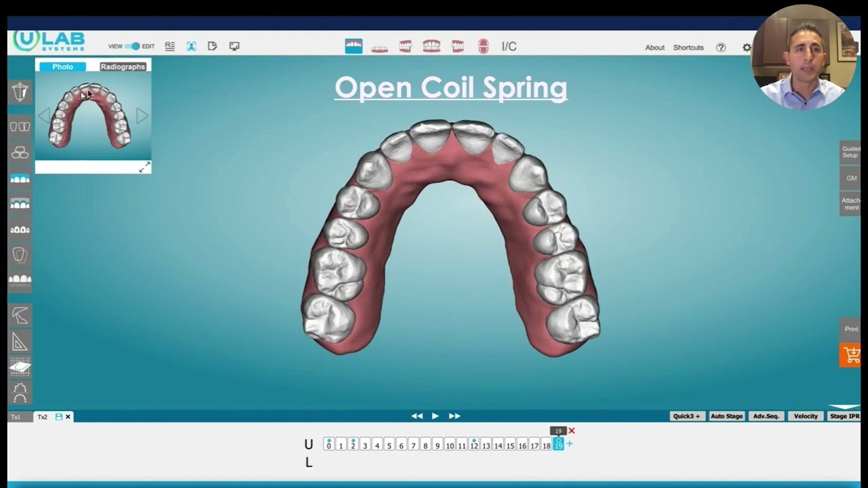Select the set-square measurement tool
The height and width of the screenshot is (488, 868).
(x=20, y=341)
